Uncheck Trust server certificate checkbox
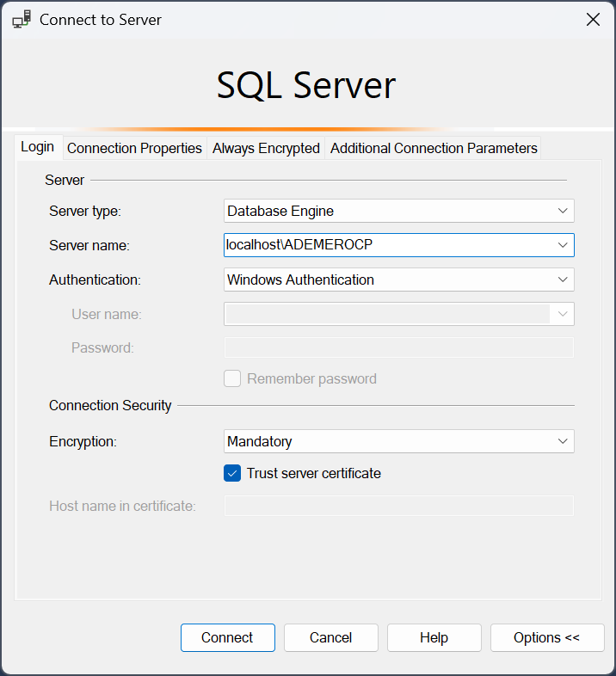Viewport: 616px width, 676px height. (232, 473)
